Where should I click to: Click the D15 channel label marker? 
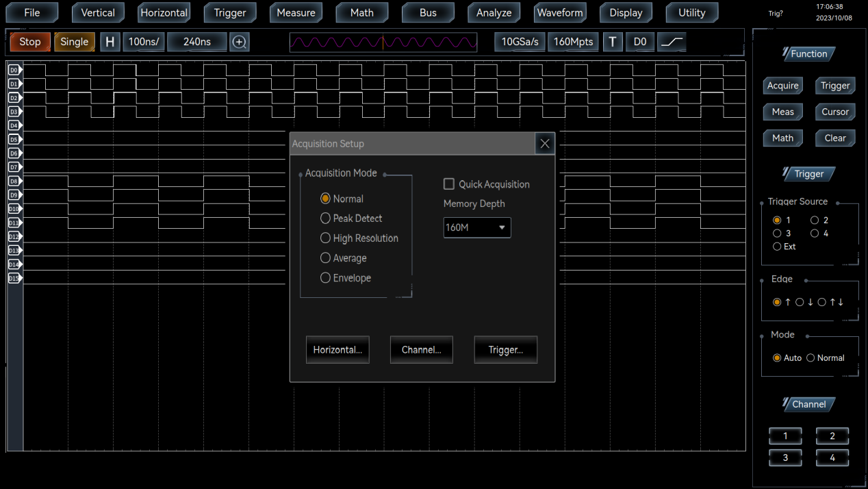(x=14, y=278)
